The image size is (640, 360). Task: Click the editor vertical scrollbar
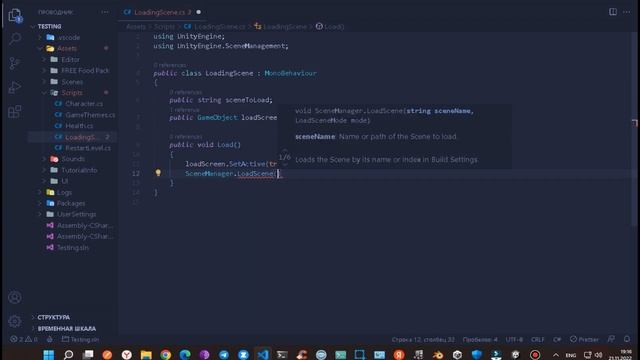635,129
